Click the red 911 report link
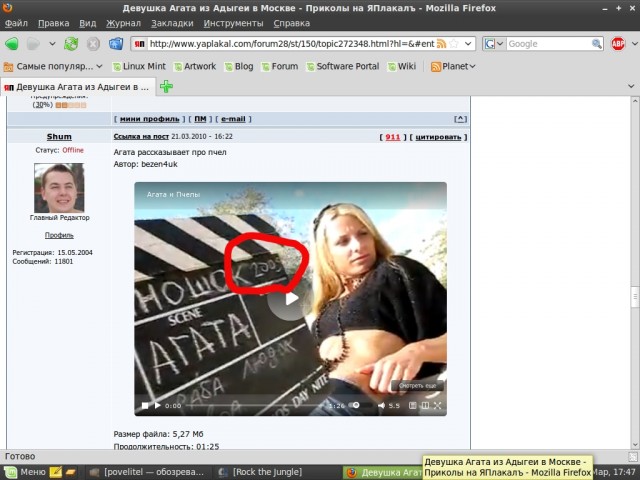Image resolution: width=640 pixels, height=480 pixels. point(393,137)
